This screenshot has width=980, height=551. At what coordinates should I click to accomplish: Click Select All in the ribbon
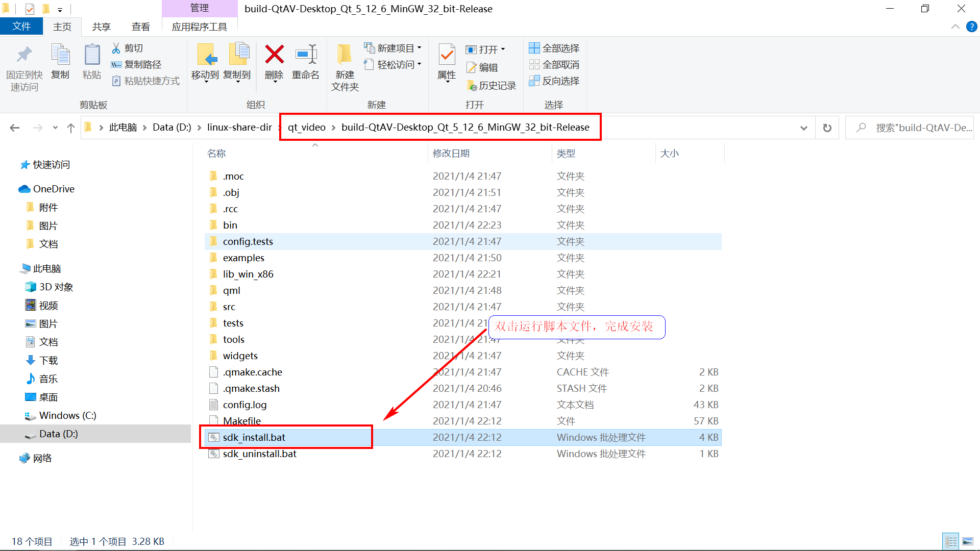tap(554, 48)
